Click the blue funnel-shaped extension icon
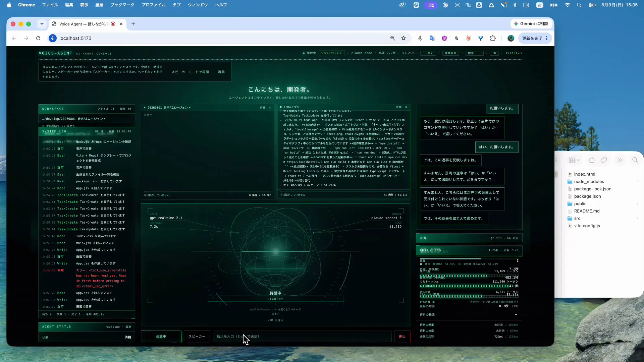Image resolution: width=644 pixels, height=362 pixels. (x=481, y=38)
